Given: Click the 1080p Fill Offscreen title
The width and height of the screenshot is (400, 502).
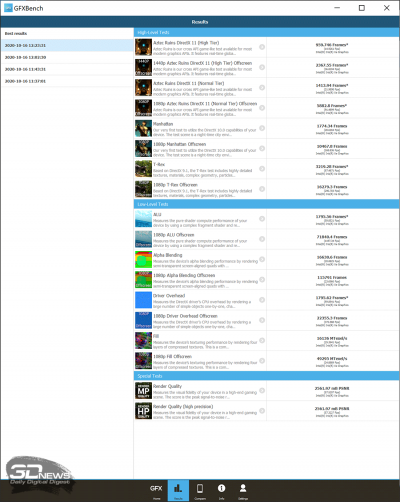Looking at the screenshot, I should [172, 357].
